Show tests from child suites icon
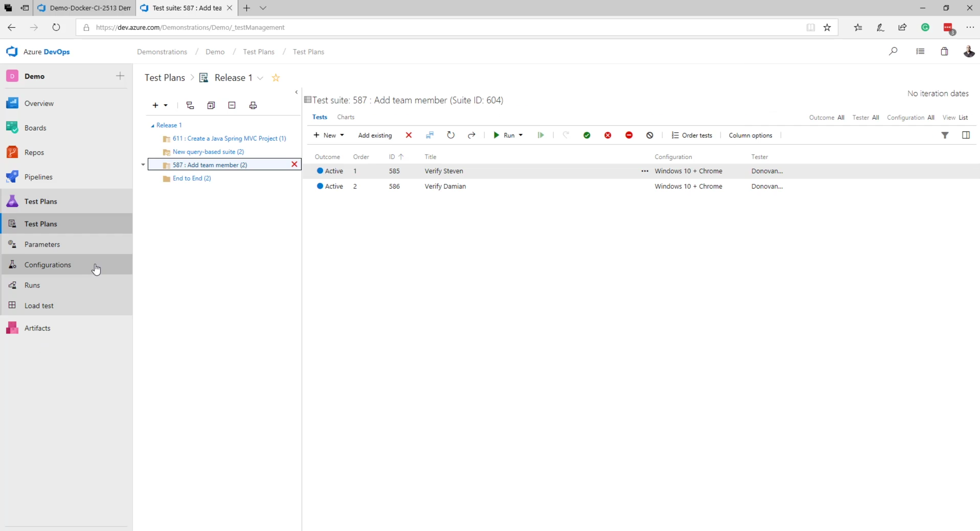Screen dimensions: 980x531 pyautogui.click(x=190, y=105)
